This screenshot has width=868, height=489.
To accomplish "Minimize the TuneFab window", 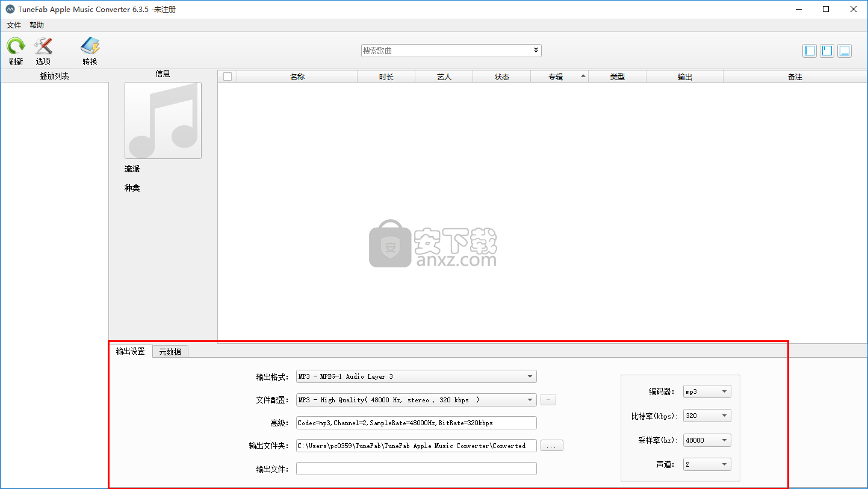I will coord(799,9).
